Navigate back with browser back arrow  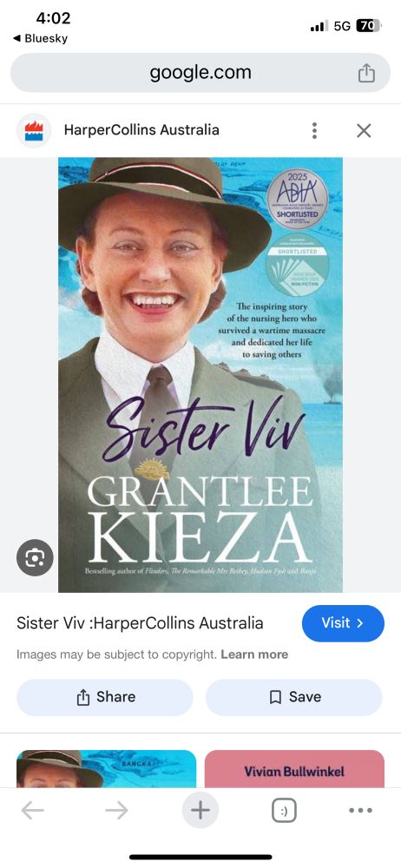coord(33,811)
